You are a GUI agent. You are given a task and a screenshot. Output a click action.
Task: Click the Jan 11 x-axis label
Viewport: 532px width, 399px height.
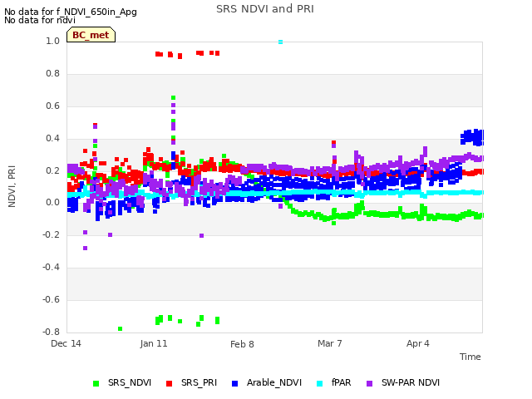coord(154,343)
